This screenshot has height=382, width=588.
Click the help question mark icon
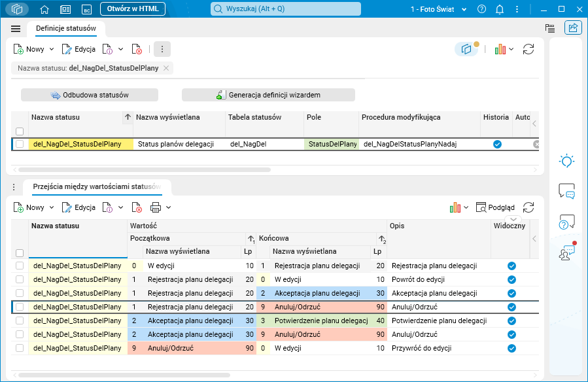tap(482, 9)
